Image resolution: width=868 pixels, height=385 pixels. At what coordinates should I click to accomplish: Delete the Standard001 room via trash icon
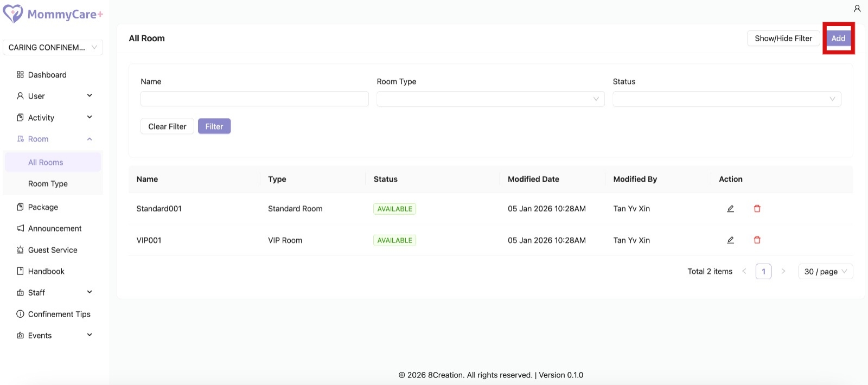(x=757, y=209)
